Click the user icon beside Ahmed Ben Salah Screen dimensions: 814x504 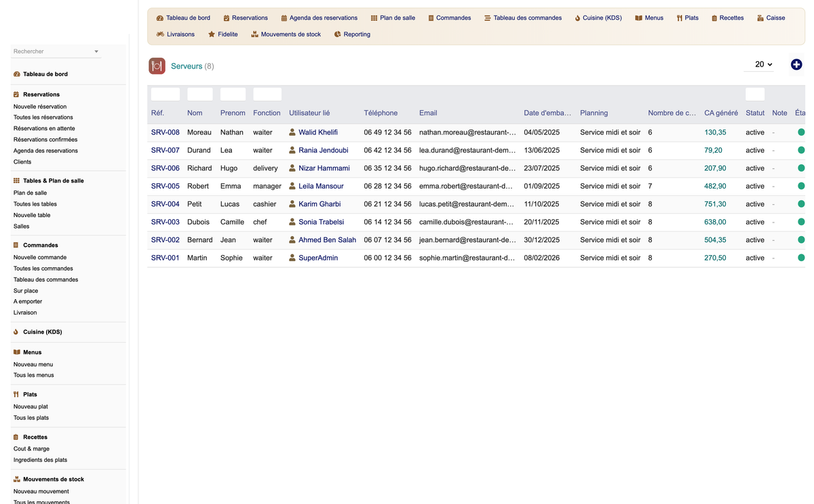(x=292, y=240)
